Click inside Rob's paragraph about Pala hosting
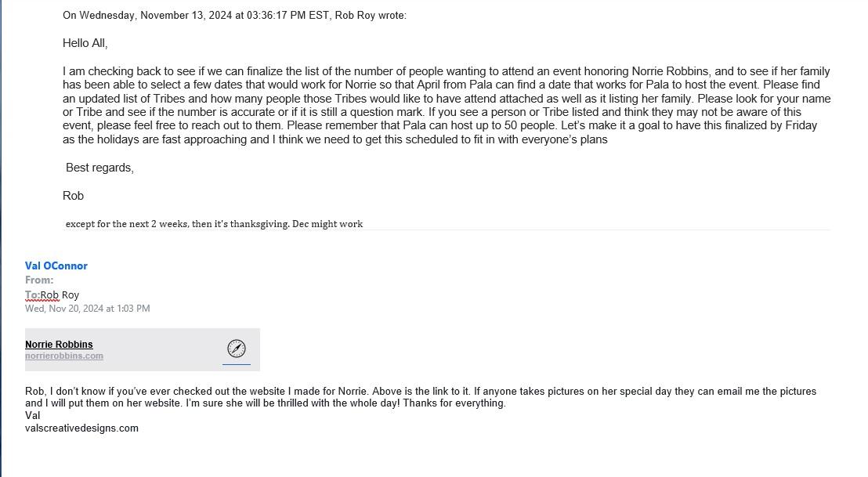868x477 pixels. click(x=447, y=105)
